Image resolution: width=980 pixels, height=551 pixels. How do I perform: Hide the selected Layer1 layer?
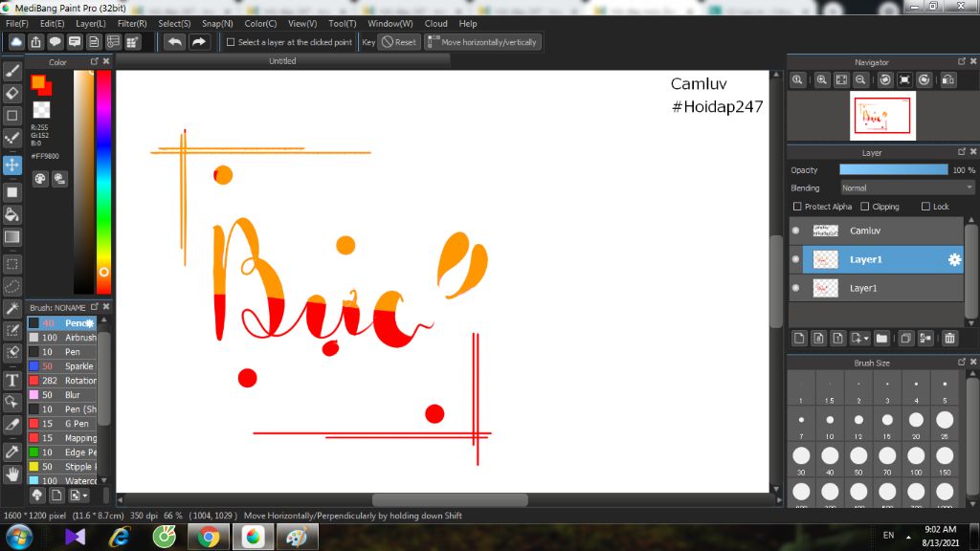point(795,259)
